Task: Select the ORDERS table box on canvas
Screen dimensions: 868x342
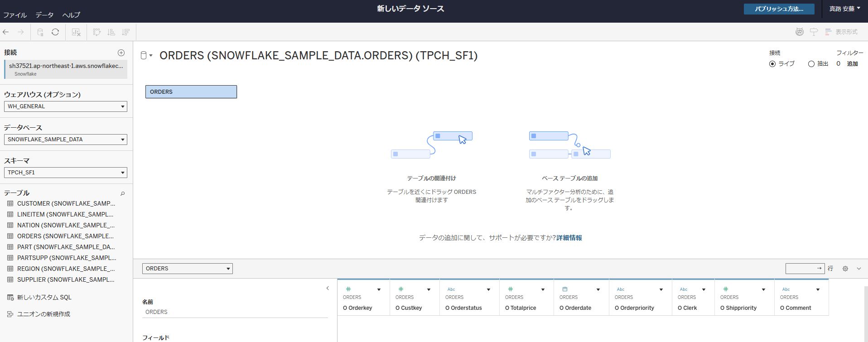Action: coord(191,92)
